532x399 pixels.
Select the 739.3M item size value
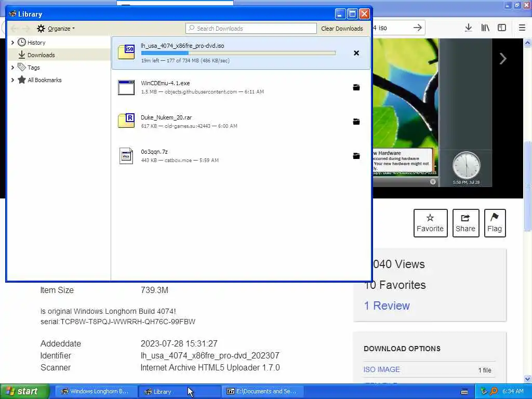[154, 290]
